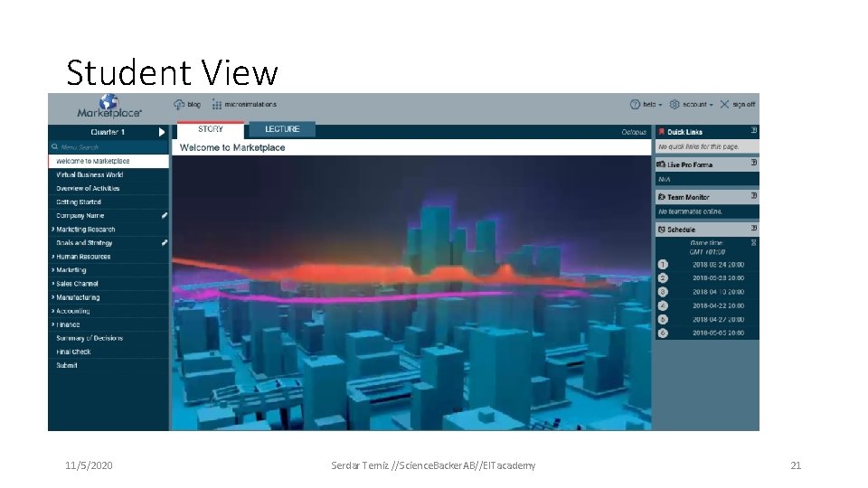Expand the Marketing section
The image size is (868, 488).
53,270
